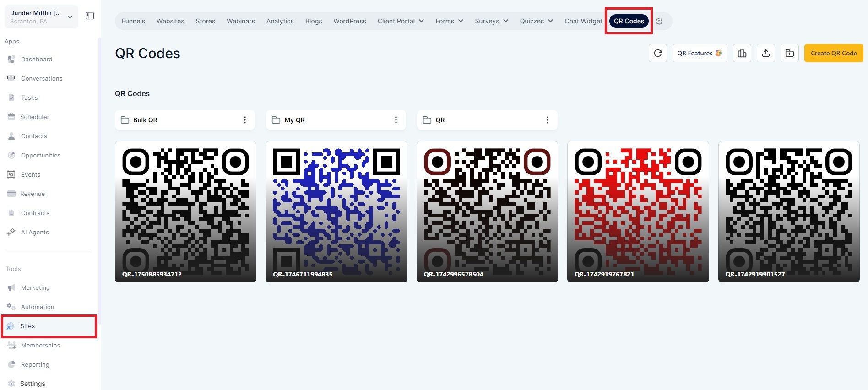
Task: Open the My QR folder
Action: (x=336, y=120)
